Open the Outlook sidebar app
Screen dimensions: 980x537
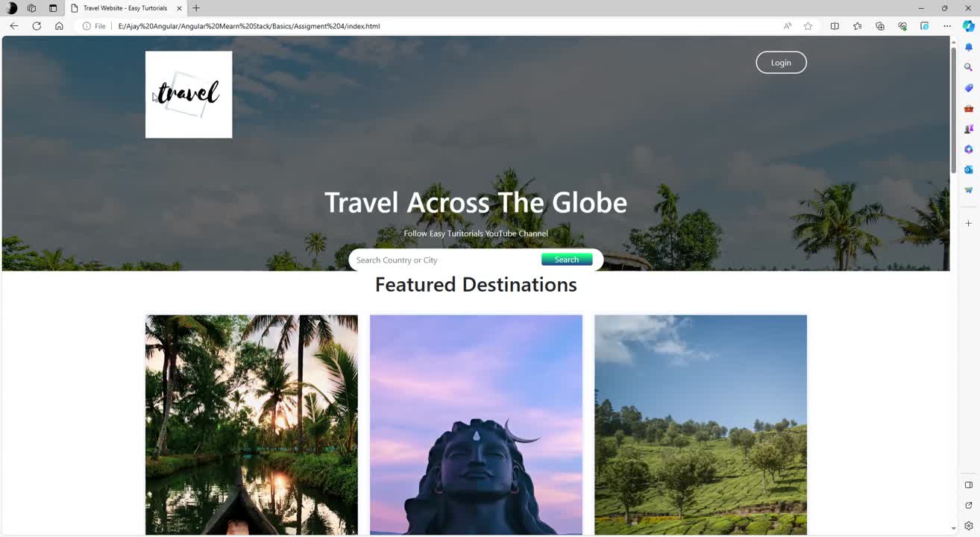(x=969, y=169)
